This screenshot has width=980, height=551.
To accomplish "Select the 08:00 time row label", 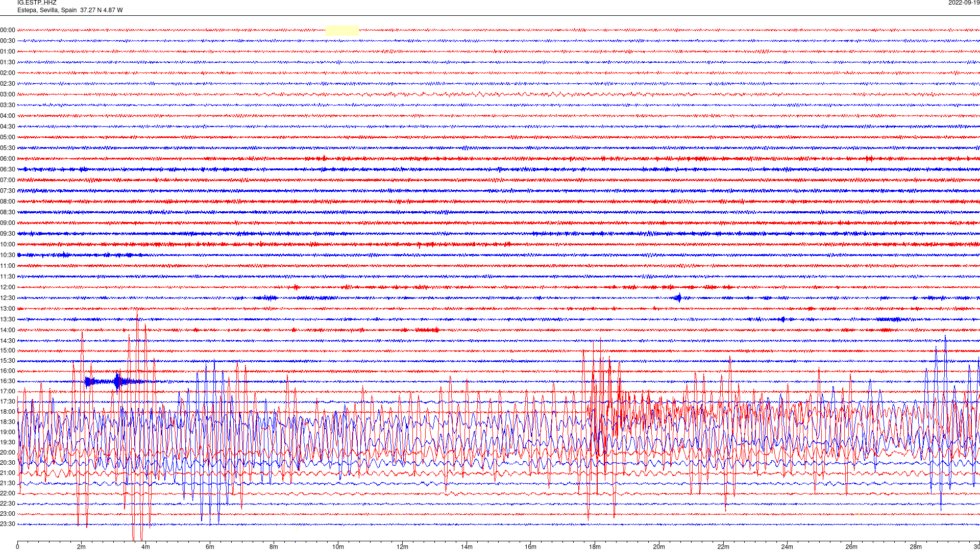I will point(8,202).
